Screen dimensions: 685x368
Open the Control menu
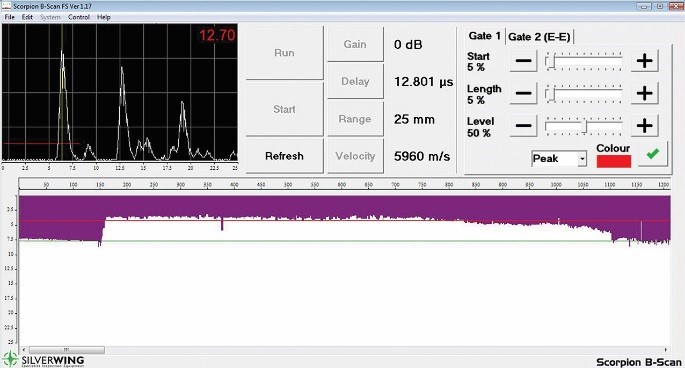pos(79,17)
